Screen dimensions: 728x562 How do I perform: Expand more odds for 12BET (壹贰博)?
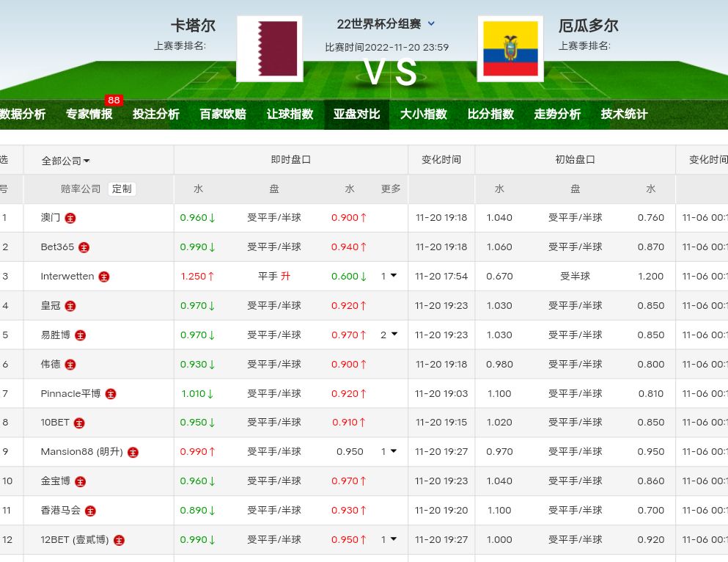pos(389,539)
